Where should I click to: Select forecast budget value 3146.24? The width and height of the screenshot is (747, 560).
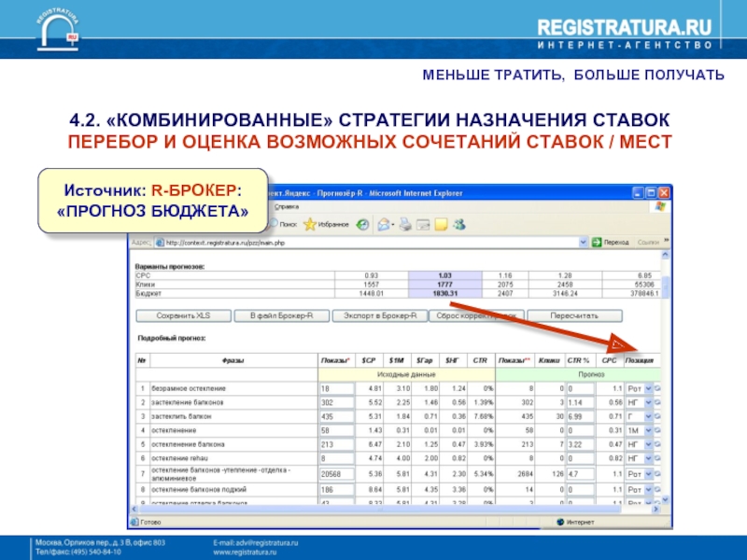565,293
